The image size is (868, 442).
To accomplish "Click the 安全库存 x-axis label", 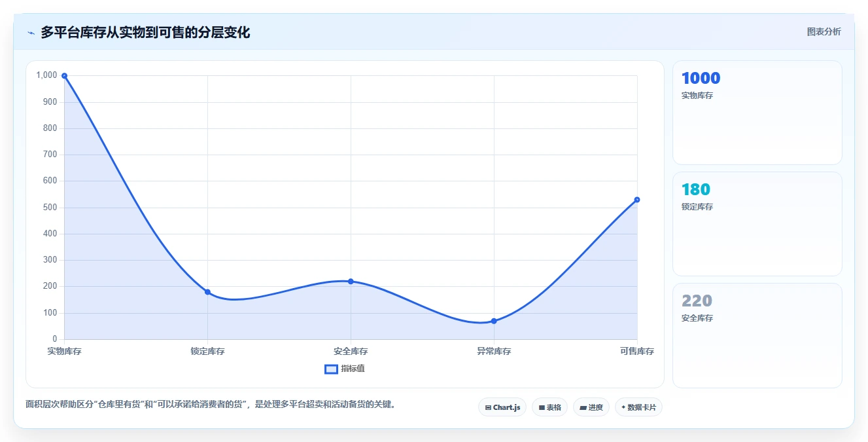I will click(x=351, y=352).
